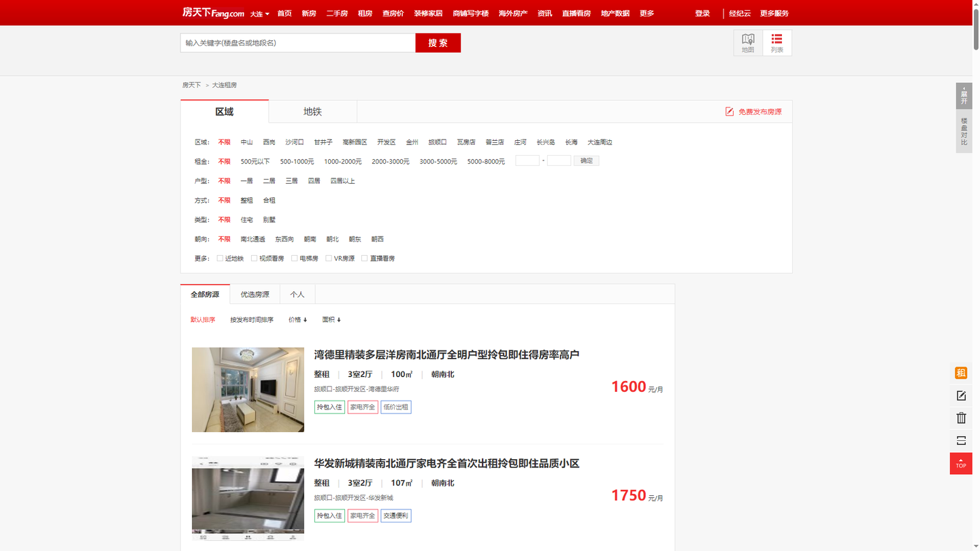Viewport: 980px width, 551px height.
Task: Click the trash bin icon in right sidebar
Action: point(961,418)
